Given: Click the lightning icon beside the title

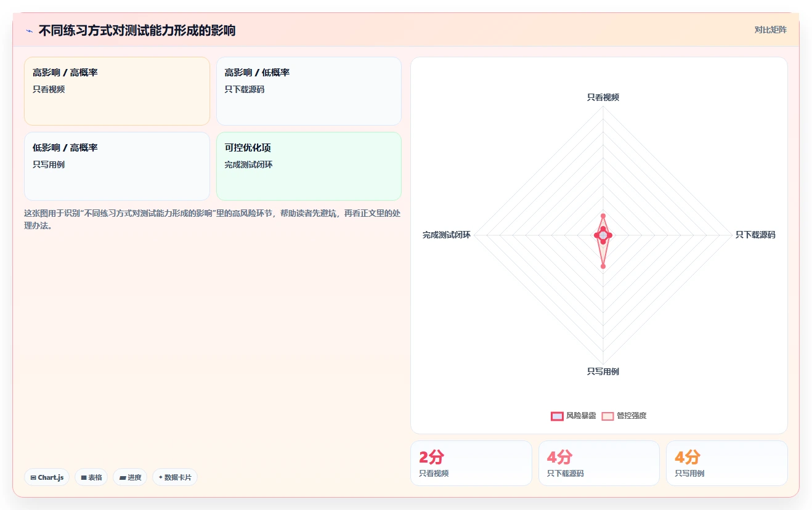Looking at the screenshot, I should pyautogui.click(x=29, y=31).
